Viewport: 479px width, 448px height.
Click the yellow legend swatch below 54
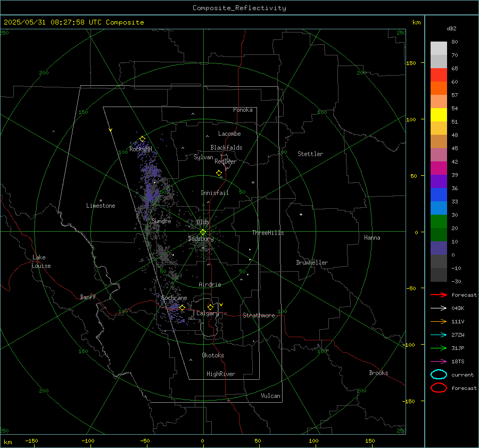click(439, 115)
